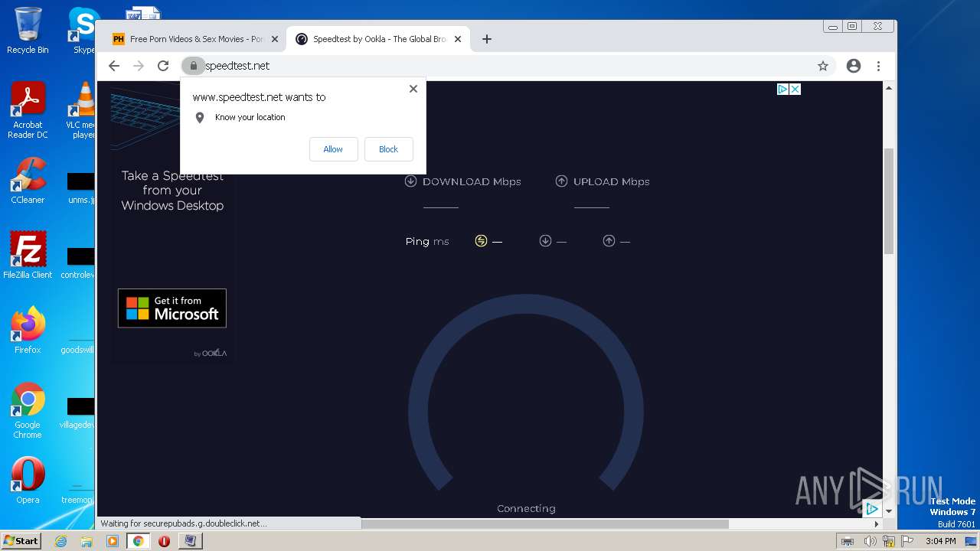Click the Get it from Microsoft badge
Image resolution: width=980 pixels, height=551 pixels.
(172, 308)
